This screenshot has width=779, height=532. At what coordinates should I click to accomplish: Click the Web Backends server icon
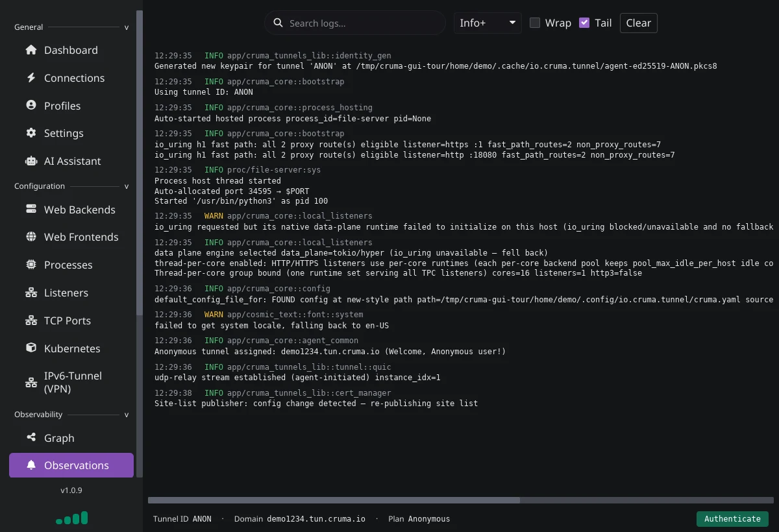(x=31, y=210)
